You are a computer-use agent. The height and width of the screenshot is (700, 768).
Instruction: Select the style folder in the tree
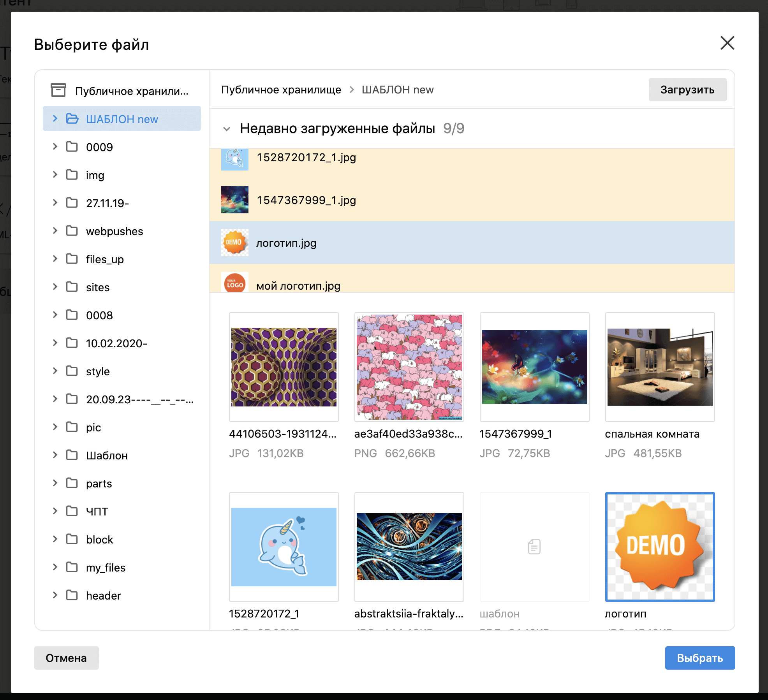coord(98,371)
